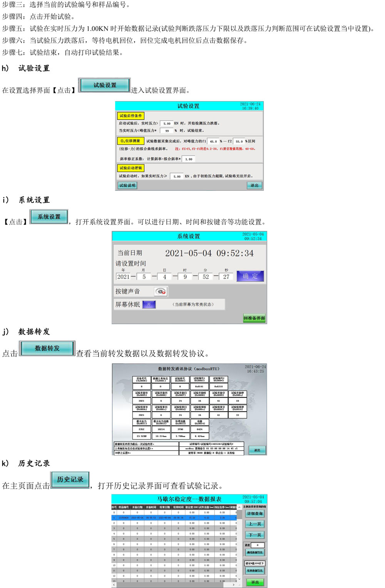Screen dimensions: 385x588
Task: Edit the speed (速度) field showing 0
Action: pos(258,545)
